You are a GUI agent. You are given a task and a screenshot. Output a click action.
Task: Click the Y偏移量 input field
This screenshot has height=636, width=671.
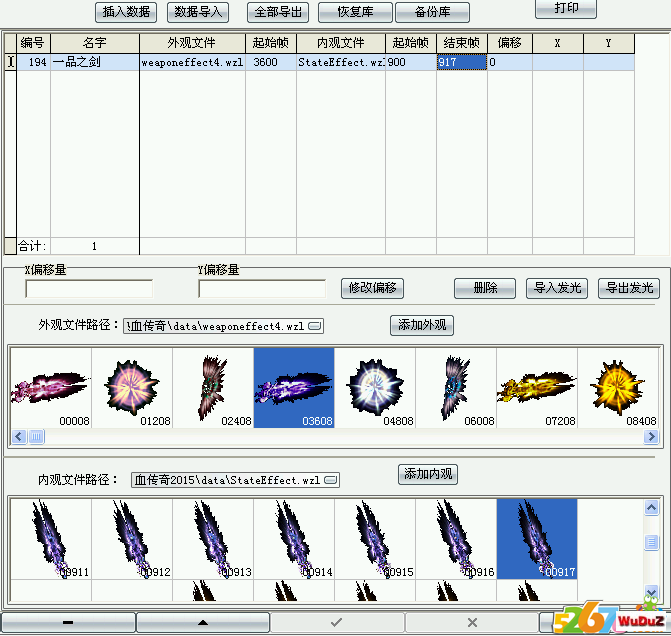point(262,288)
